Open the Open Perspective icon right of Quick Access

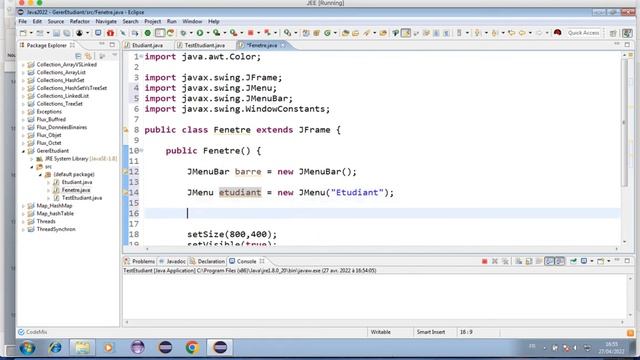tap(613, 33)
